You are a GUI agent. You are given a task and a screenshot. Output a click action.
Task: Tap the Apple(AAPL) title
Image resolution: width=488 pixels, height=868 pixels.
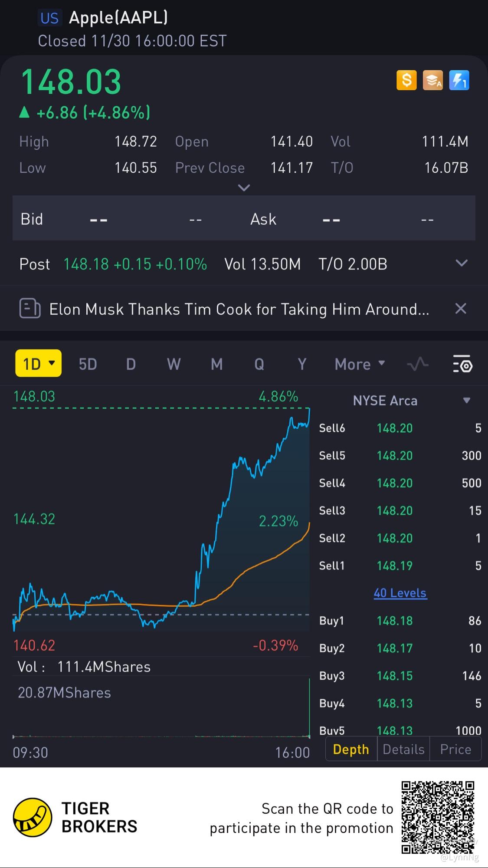coord(118,17)
